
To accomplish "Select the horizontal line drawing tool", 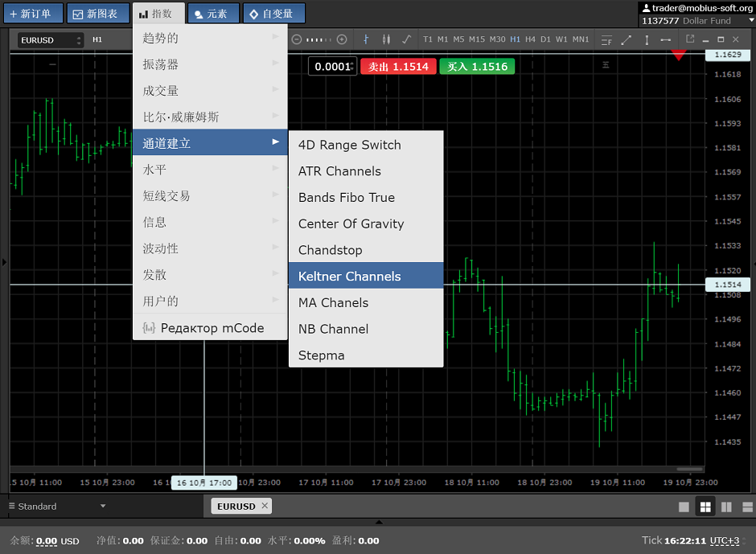I will pos(665,40).
